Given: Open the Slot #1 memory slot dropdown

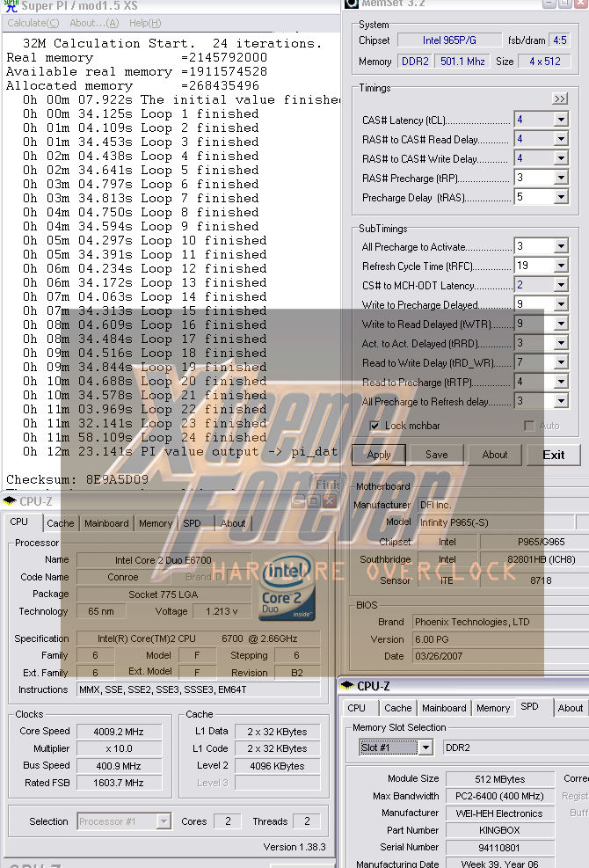Looking at the screenshot, I should (396, 748).
